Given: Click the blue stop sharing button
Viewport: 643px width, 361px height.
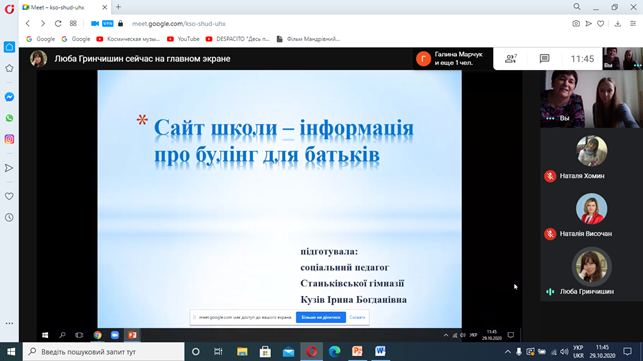Looking at the screenshot, I should pos(321,317).
